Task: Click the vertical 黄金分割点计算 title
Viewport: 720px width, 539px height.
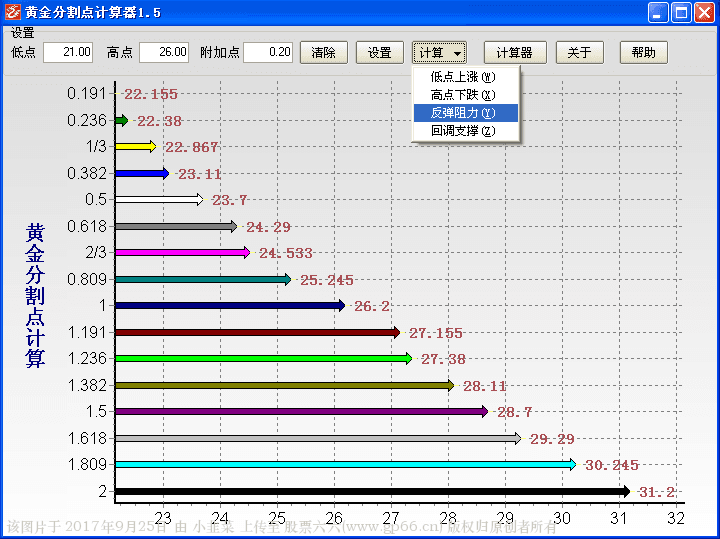Action: click(x=35, y=295)
